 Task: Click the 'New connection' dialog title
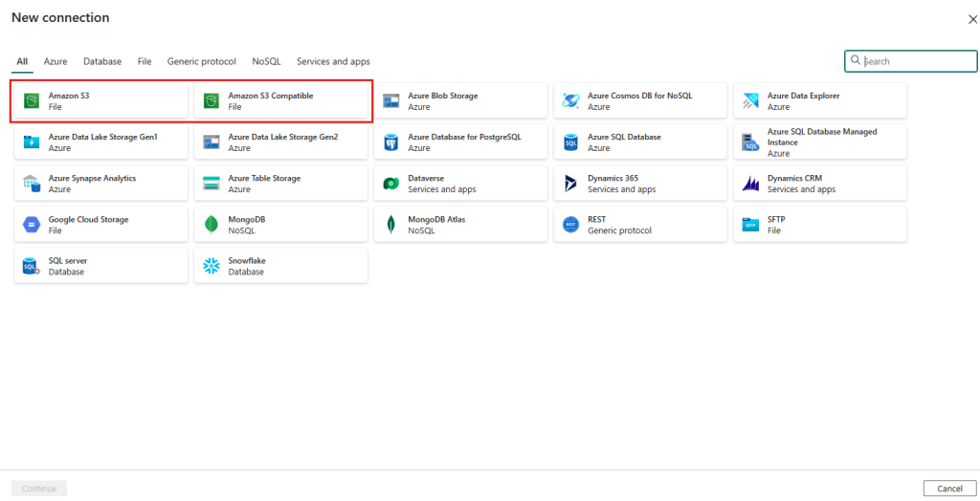pos(60,17)
